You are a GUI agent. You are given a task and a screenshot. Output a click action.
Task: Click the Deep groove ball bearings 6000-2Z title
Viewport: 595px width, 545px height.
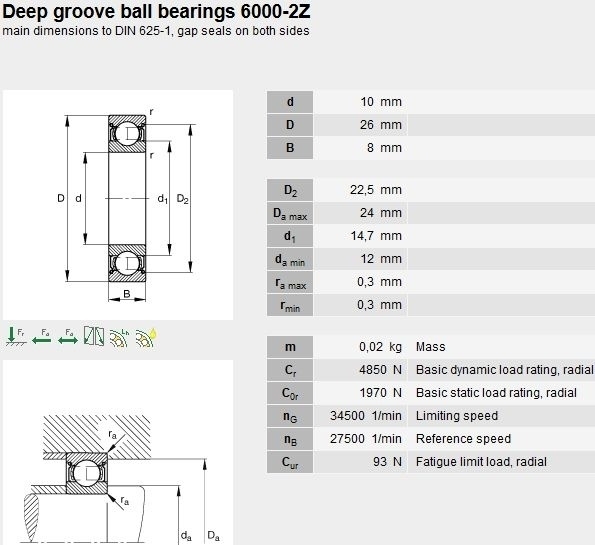[x=156, y=11]
